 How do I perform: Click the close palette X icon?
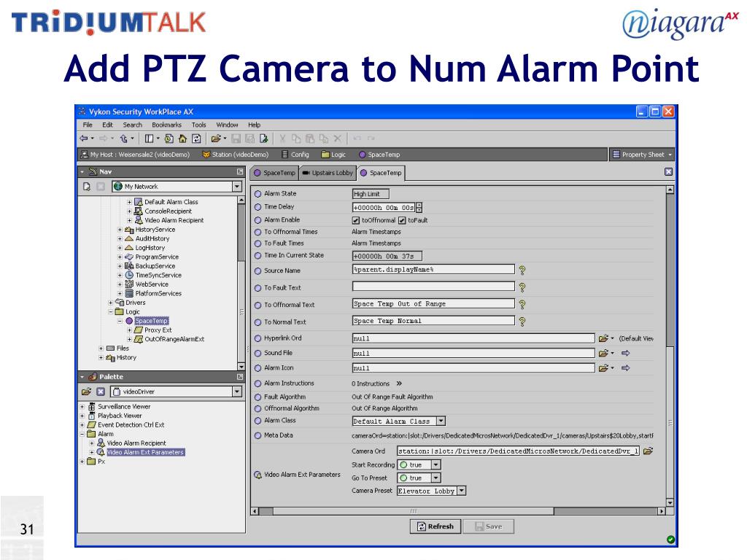coord(101,392)
